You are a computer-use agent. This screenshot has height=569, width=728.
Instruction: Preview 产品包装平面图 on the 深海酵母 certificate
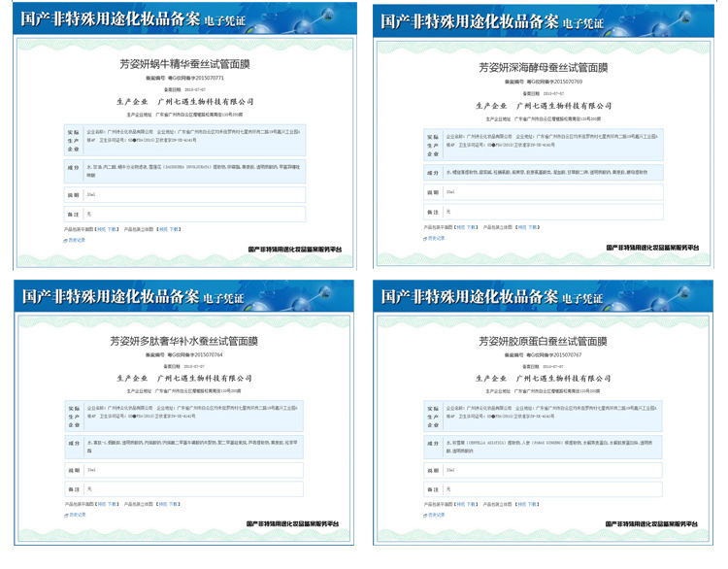(460, 227)
